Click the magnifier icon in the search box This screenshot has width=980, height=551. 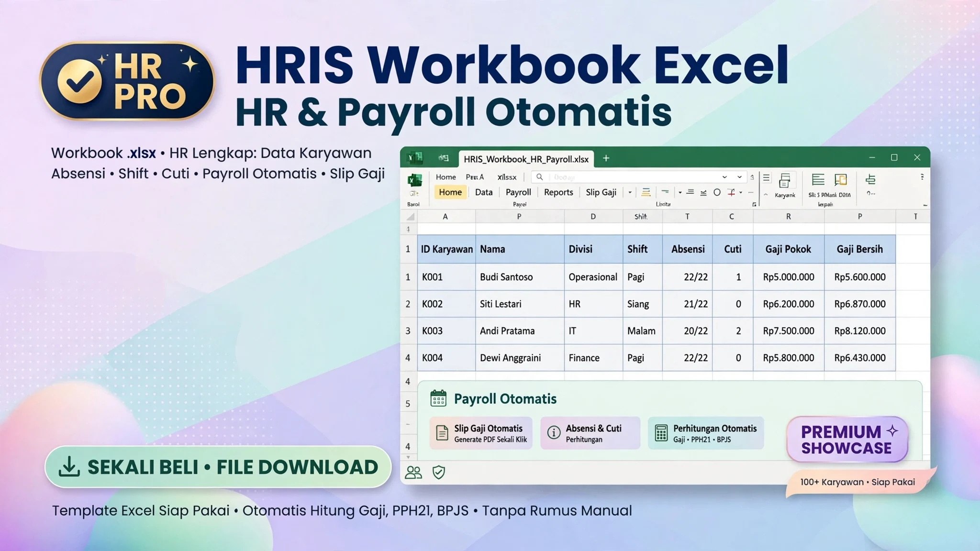click(x=539, y=177)
